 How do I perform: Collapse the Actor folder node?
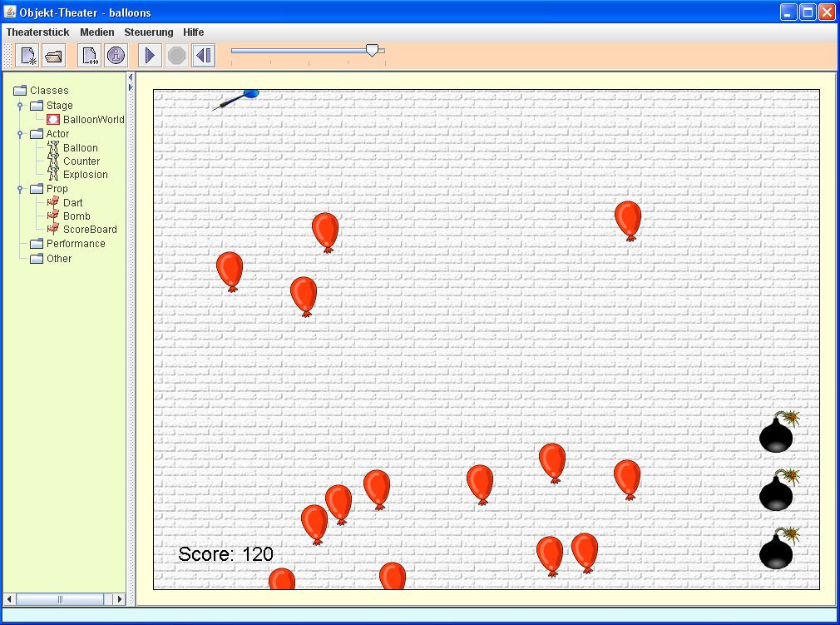pos(20,134)
